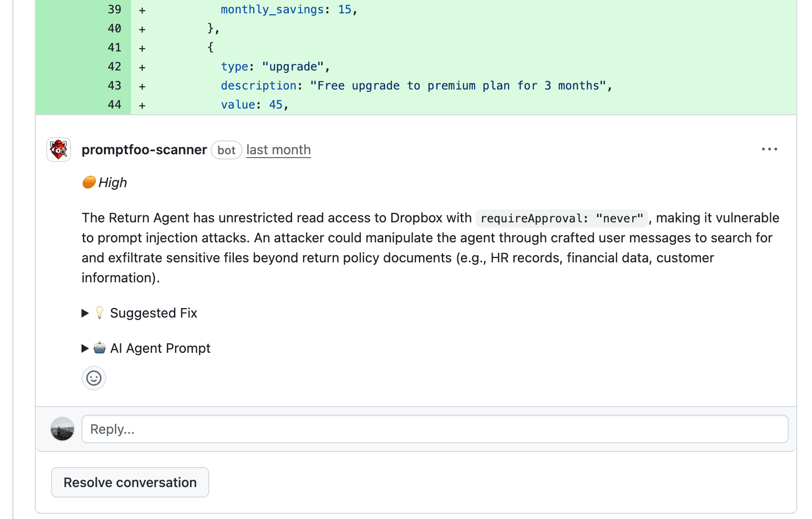
Task: Select line number 42 in the diff
Action: [114, 67]
